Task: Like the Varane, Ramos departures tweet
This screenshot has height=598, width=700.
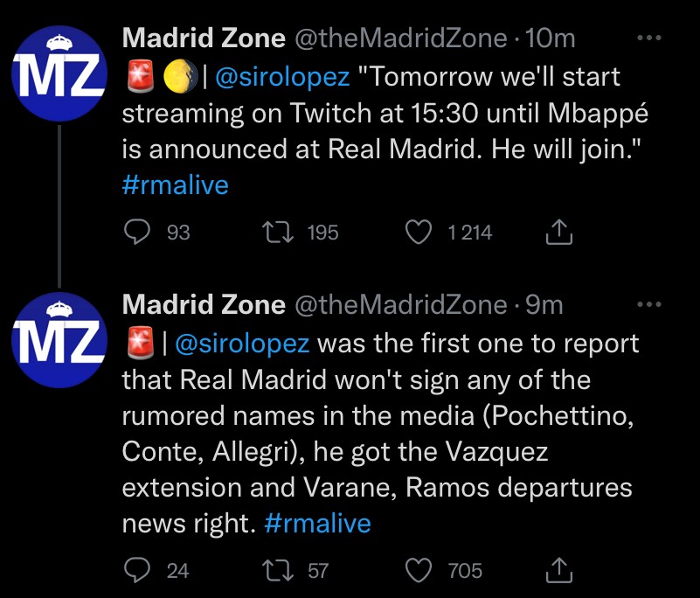Action: 420,570
